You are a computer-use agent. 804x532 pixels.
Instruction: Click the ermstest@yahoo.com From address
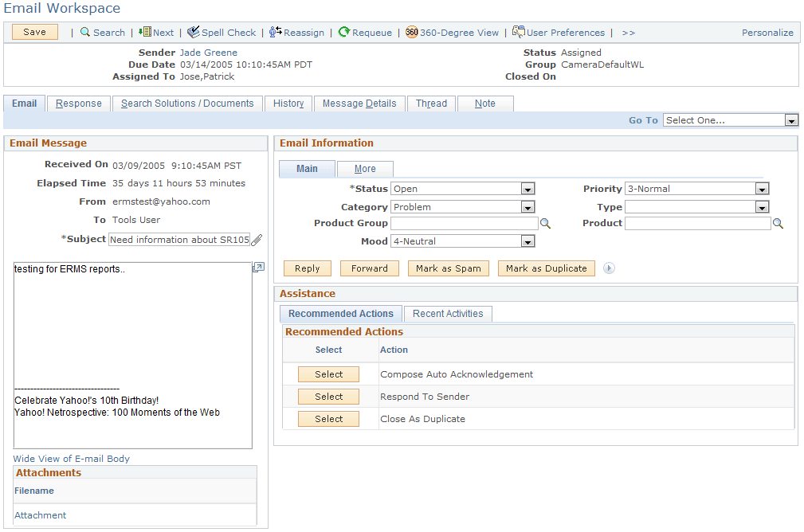point(161,202)
